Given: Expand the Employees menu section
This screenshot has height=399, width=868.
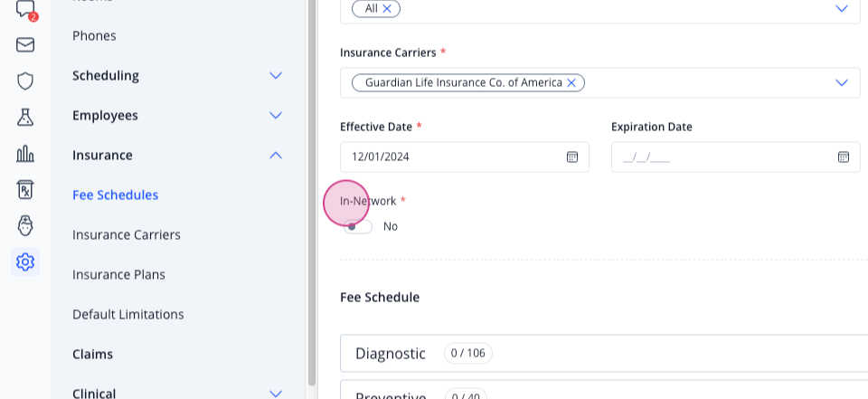Looking at the screenshot, I should (276, 115).
